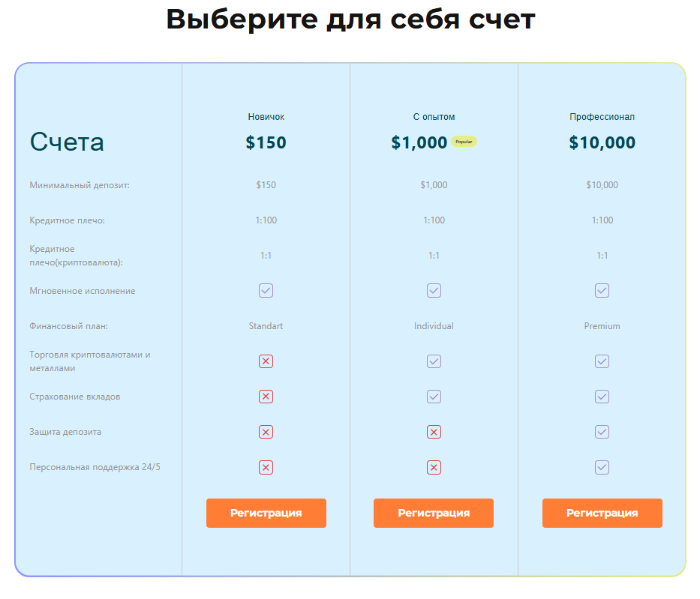This screenshot has width=700, height=599.
Task: Click the red cross for Новичок crypto trading
Action: (x=266, y=361)
